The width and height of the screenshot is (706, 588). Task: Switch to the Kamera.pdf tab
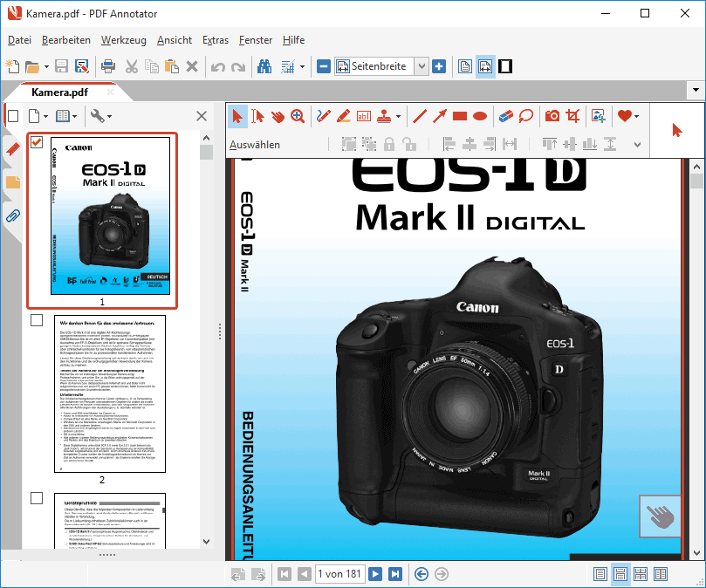59,92
